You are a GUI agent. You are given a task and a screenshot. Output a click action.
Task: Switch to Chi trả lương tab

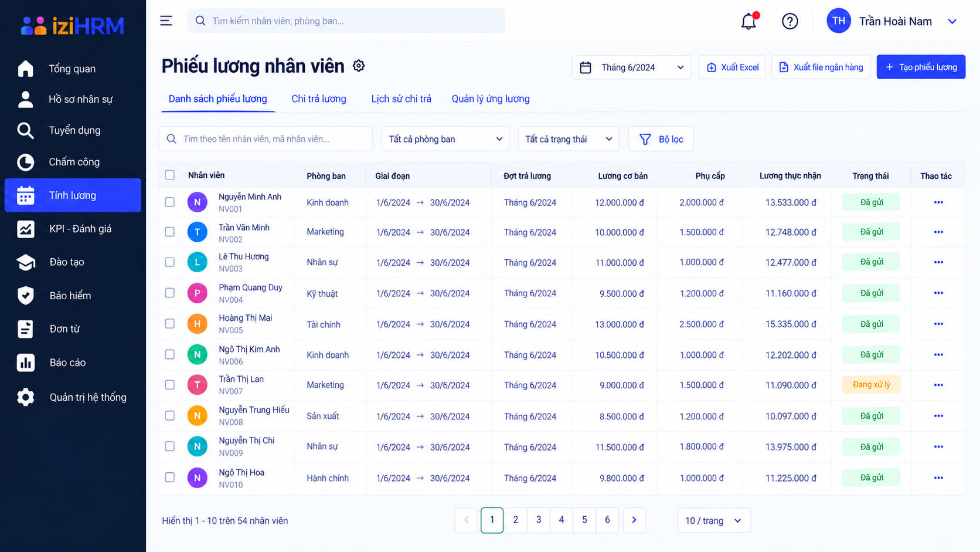[x=319, y=99]
